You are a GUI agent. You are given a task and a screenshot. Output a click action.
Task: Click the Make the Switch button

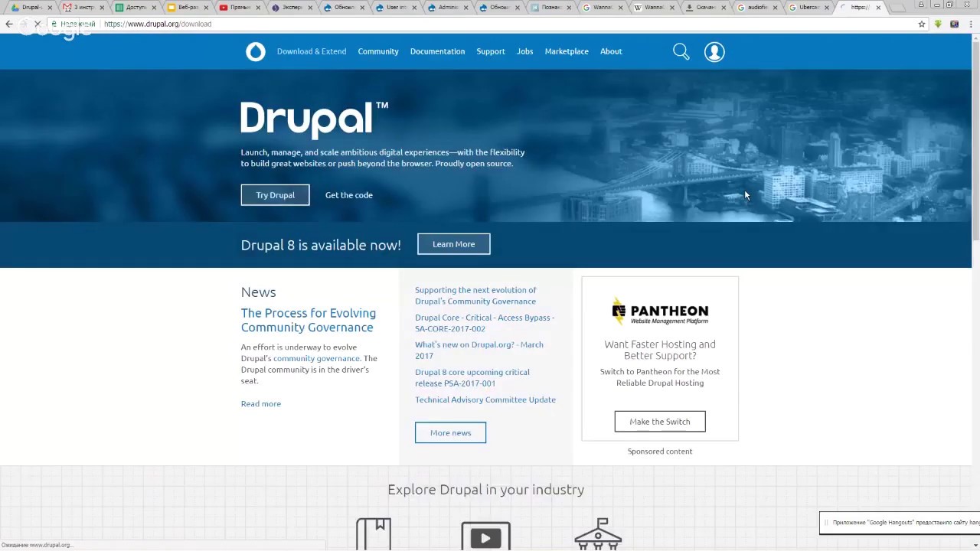click(x=660, y=422)
